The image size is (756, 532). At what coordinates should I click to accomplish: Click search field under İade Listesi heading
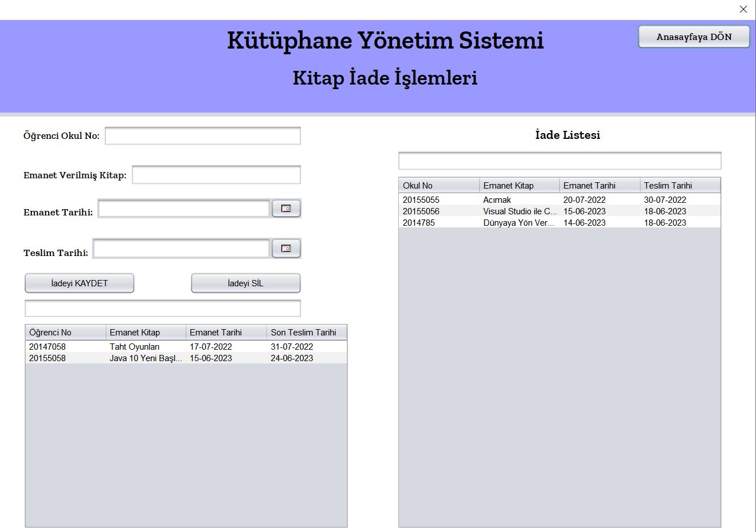560,161
